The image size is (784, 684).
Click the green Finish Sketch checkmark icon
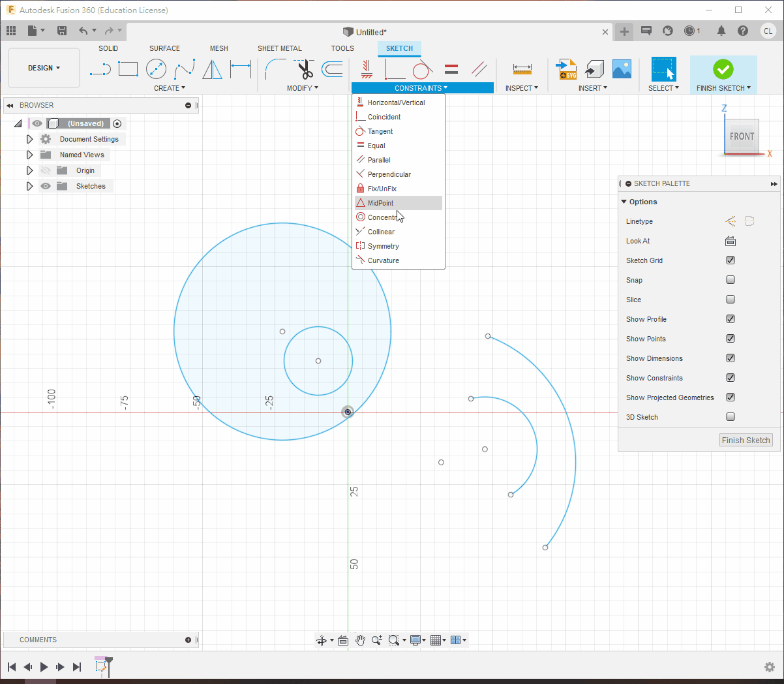723,69
